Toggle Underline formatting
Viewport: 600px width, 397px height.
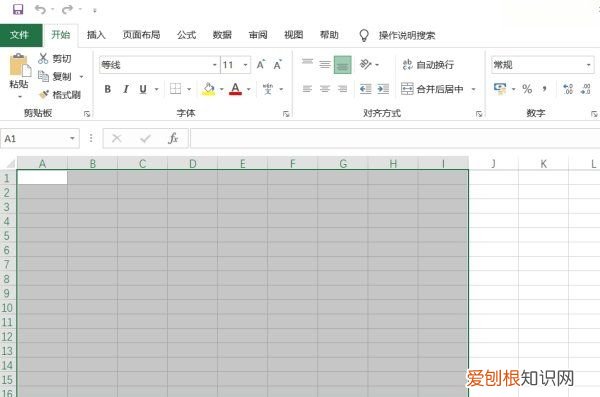143,89
